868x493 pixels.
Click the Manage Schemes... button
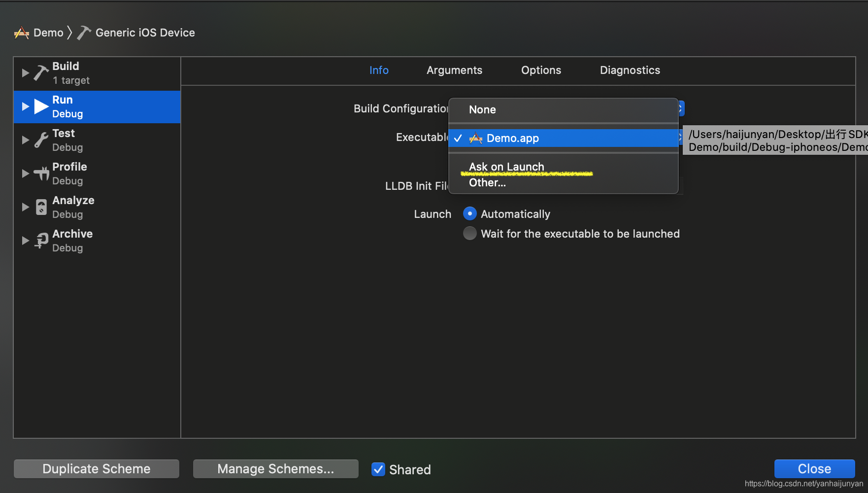(276, 469)
